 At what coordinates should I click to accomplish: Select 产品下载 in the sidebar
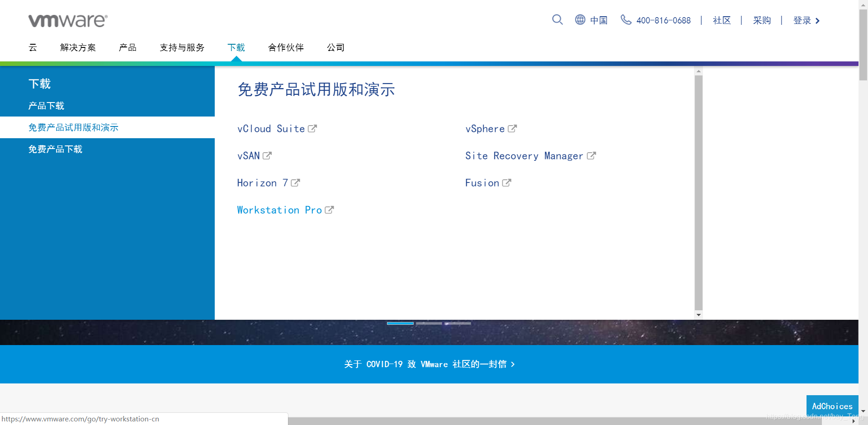[x=46, y=106]
